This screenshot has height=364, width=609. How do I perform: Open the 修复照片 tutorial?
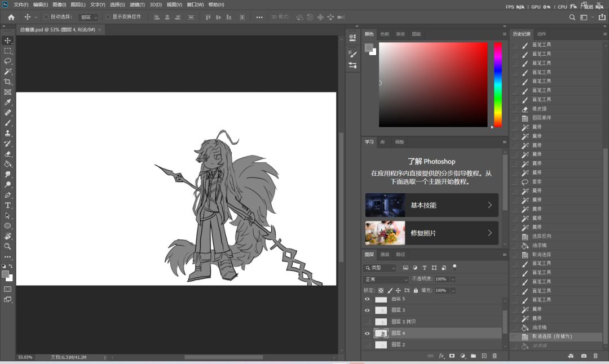431,233
